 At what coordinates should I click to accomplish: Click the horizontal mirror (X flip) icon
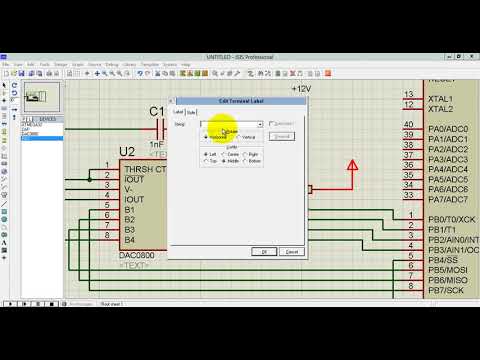click(14, 109)
